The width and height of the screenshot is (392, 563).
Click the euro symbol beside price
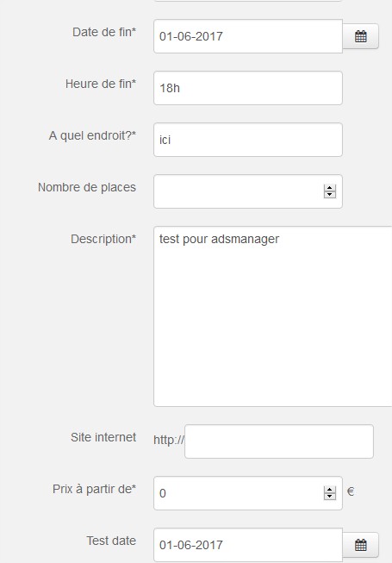pyautogui.click(x=351, y=491)
